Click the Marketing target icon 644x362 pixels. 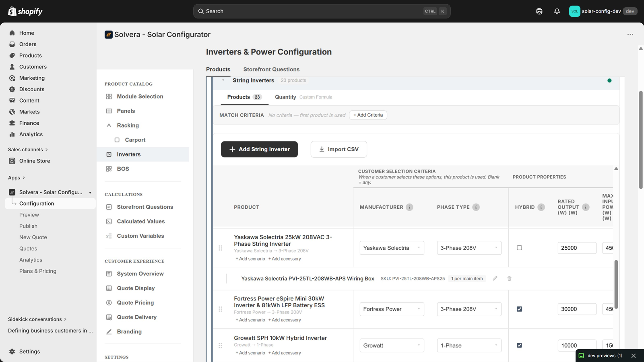(12, 78)
